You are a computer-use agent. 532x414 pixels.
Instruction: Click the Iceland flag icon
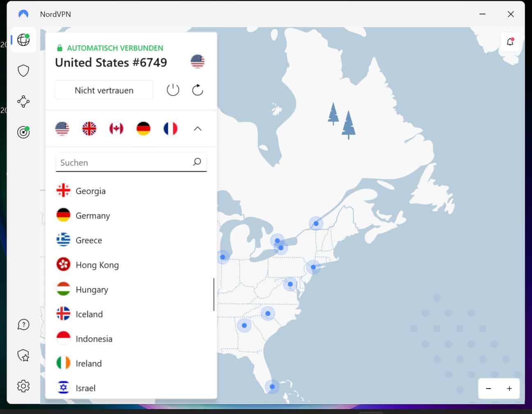pyautogui.click(x=63, y=314)
